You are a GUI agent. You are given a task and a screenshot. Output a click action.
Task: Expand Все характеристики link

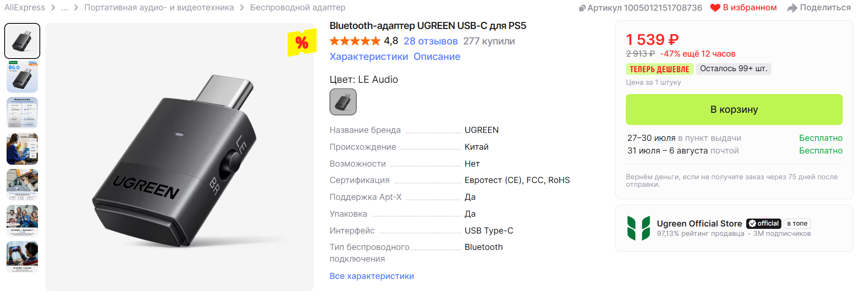click(x=372, y=276)
